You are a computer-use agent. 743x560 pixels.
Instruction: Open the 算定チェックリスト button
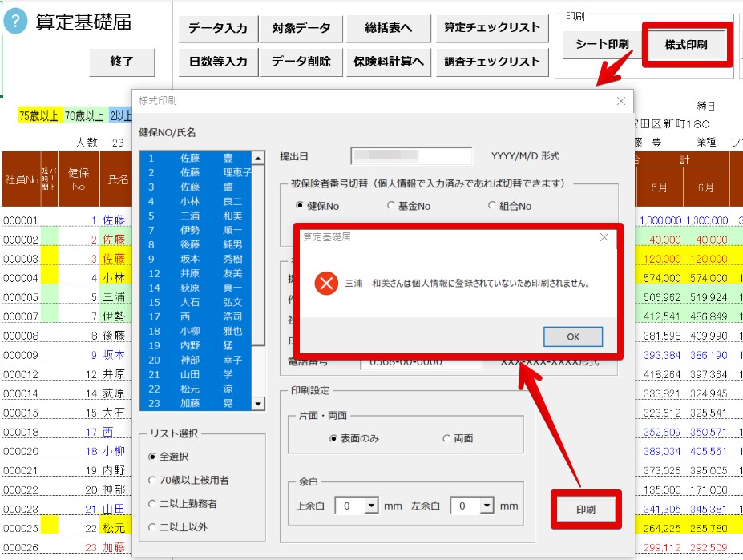492,27
